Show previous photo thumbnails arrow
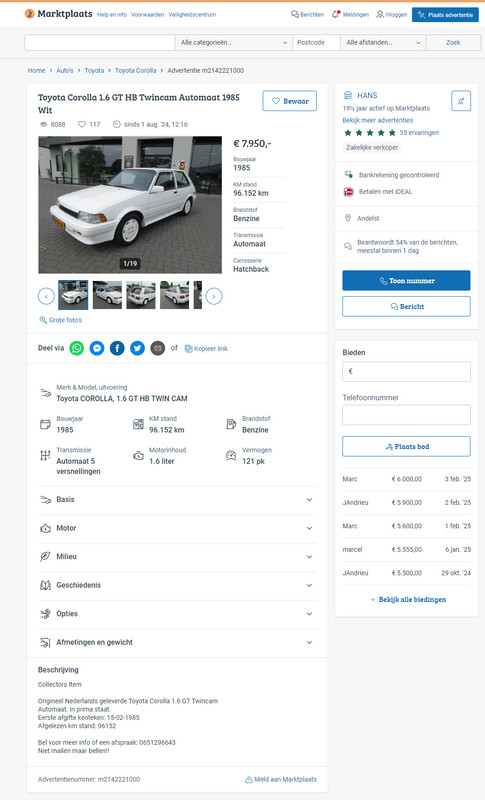Viewport: 485px width, 800px height. [x=46, y=296]
